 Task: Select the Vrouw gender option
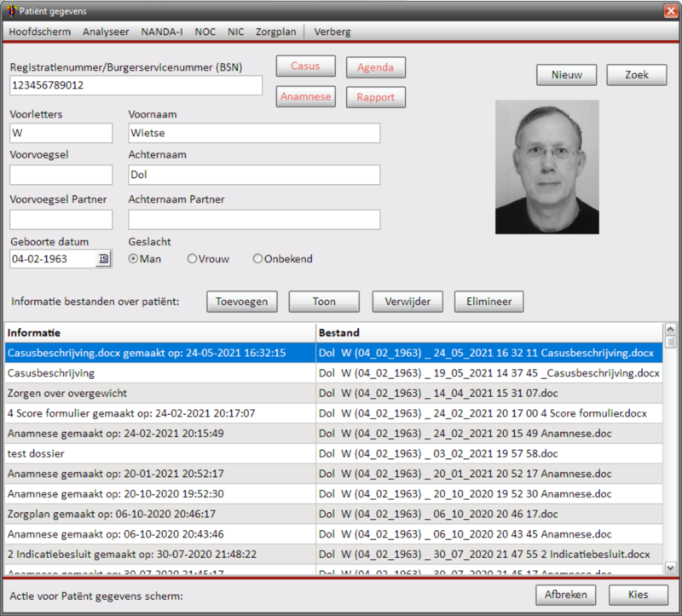tap(193, 259)
